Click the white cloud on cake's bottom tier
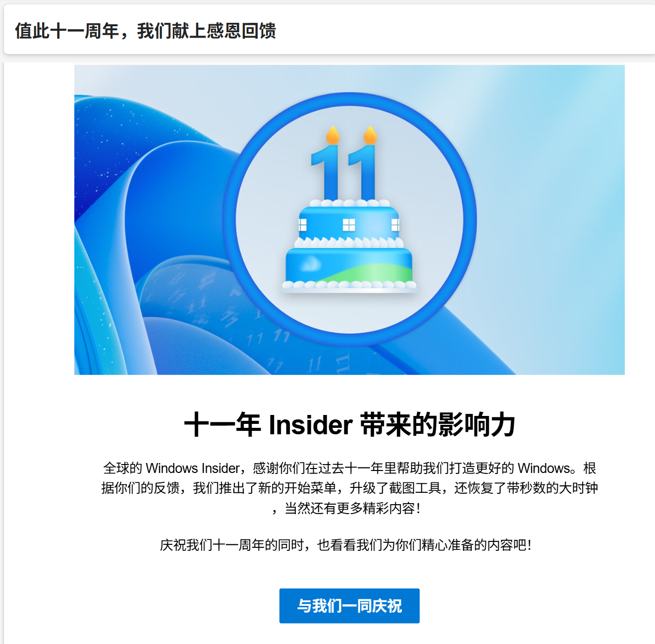 coord(310,264)
